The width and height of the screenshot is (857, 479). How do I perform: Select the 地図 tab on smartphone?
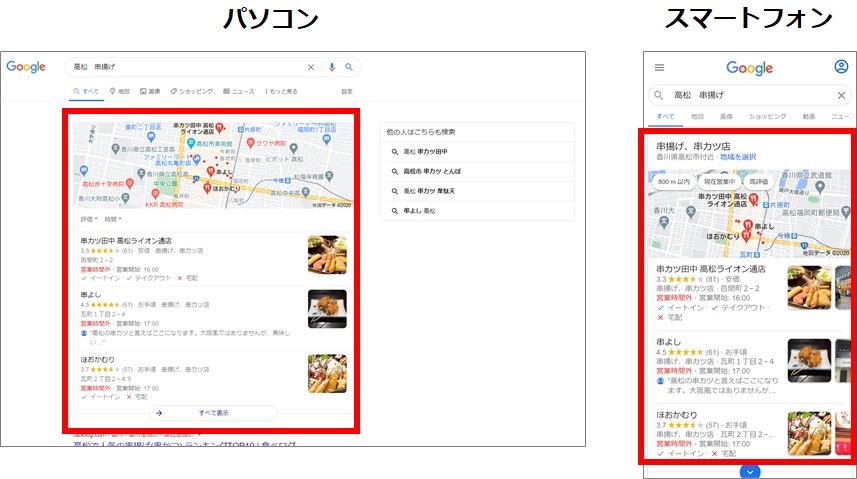click(697, 116)
